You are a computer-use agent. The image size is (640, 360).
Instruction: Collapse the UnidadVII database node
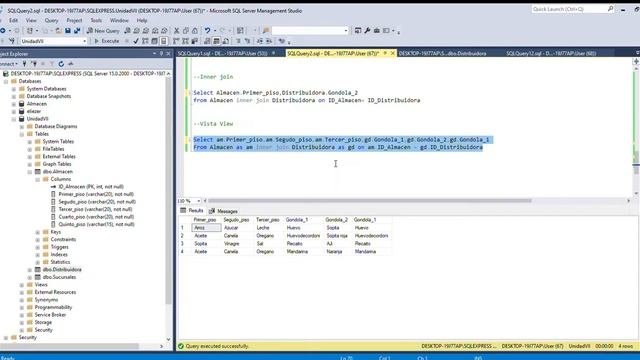pyautogui.click(x=14, y=119)
